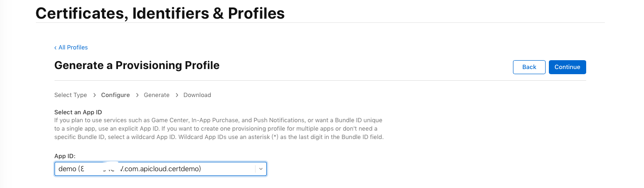Click the Generate a Provisioning Profile heading

point(137,65)
